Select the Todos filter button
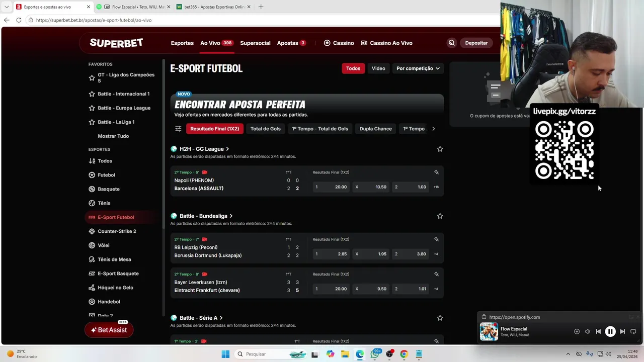Screen dimensions: 644x362 coord(353,68)
